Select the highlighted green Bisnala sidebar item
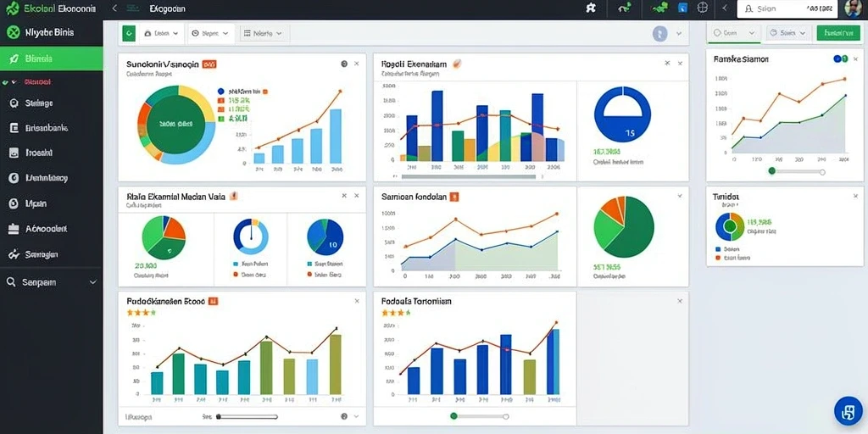The height and width of the screenshot is (434, 868). [x=51, y=58]
